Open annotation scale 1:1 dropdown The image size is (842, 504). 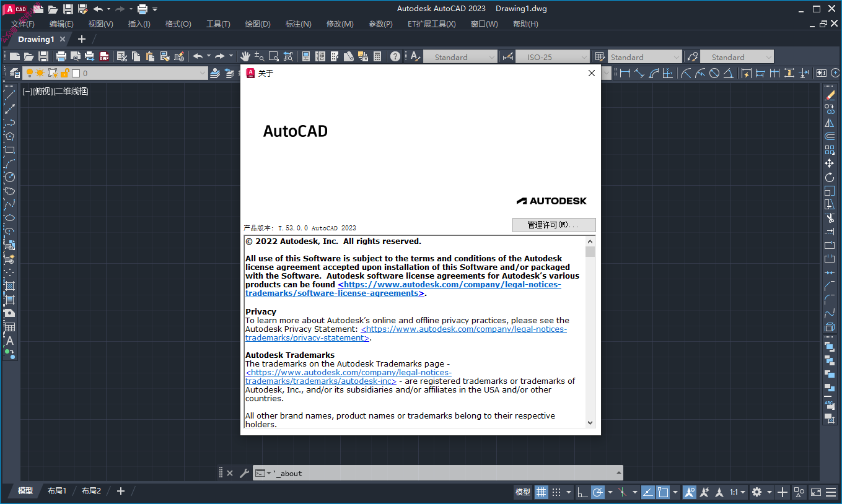737,492
